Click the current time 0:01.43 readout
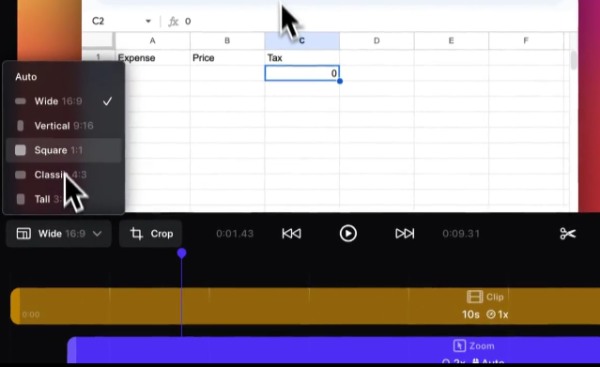Viewport: 600px width, 367px height. [235, 233]
